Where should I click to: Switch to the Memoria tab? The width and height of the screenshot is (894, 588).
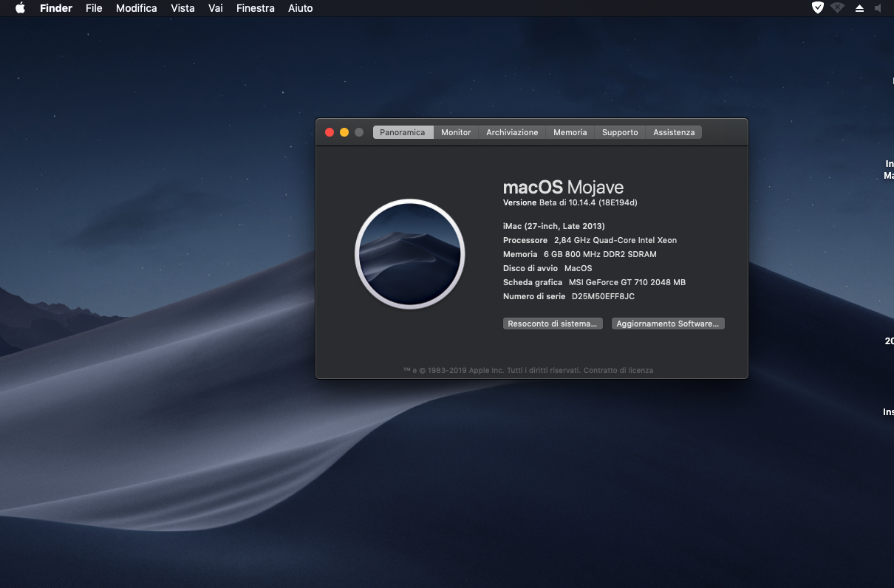point(570,132)
